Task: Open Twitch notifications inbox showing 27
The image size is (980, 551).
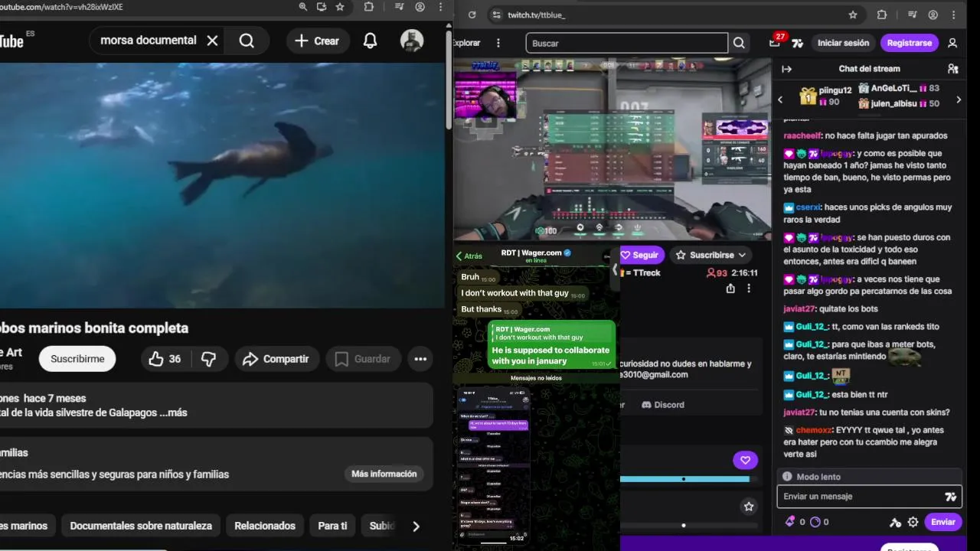Action: pos(776,42)
